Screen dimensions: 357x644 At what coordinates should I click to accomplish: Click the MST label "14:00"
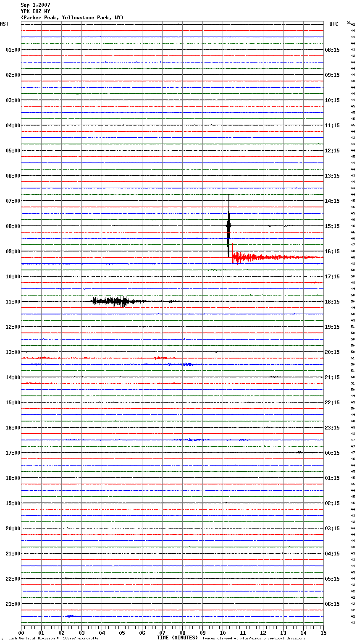[13, 377]
